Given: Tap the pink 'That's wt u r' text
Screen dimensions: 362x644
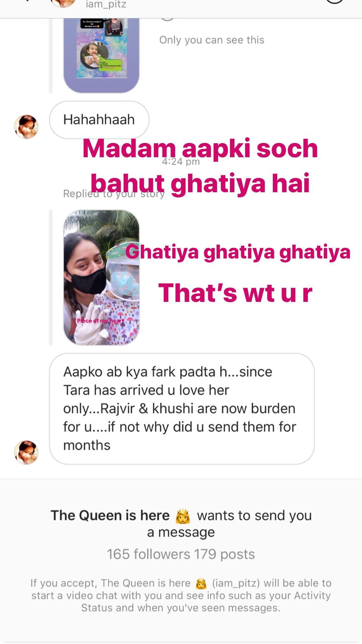Looking at the screenshot, I should (x=235, y=293).
